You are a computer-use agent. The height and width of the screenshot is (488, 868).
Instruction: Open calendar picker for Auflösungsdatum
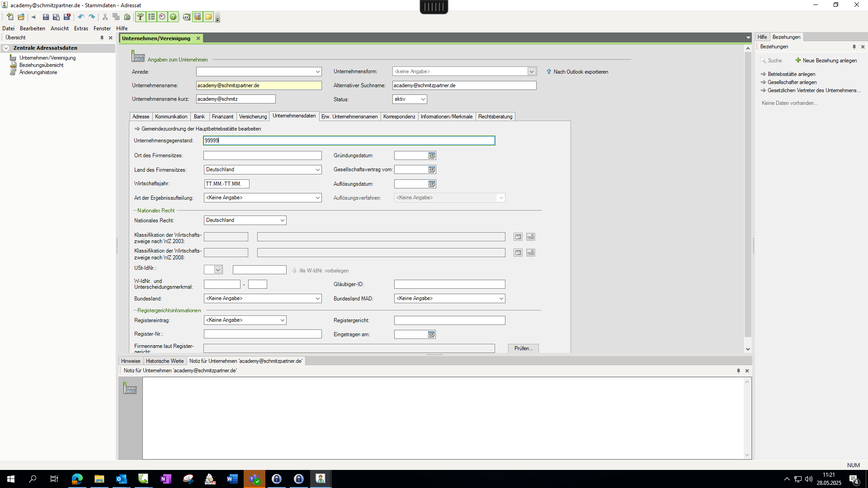432,184
